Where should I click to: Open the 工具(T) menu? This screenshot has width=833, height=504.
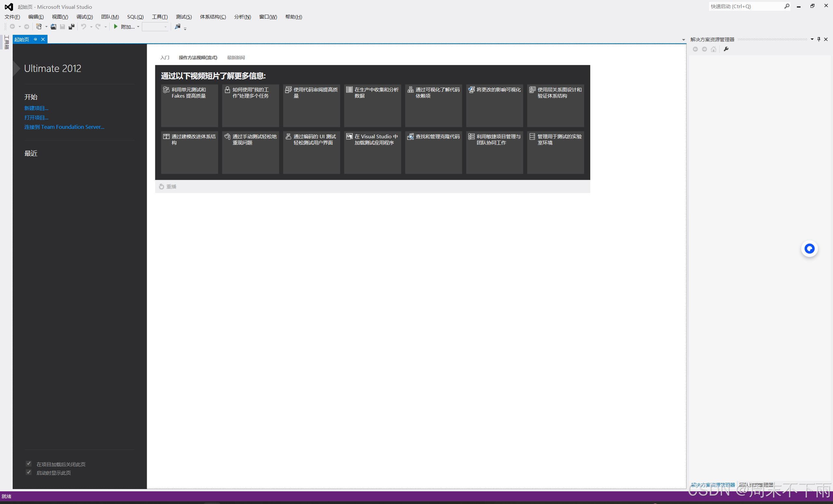pyautogui.click(x=160, y=17)
